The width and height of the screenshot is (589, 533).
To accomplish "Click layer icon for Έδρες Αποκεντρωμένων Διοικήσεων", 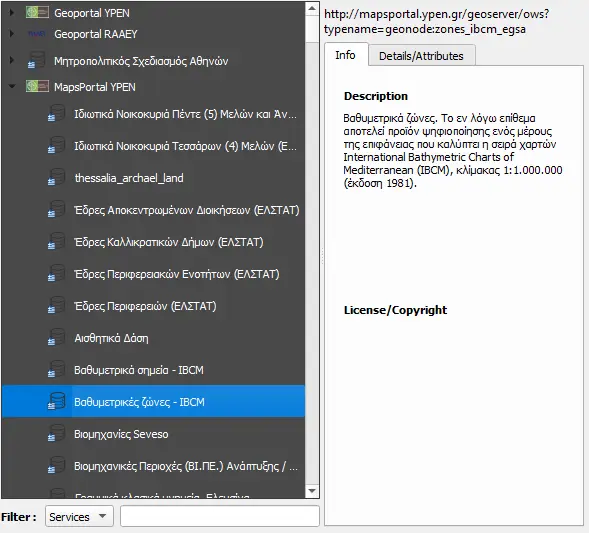I will tap(56, 210).
